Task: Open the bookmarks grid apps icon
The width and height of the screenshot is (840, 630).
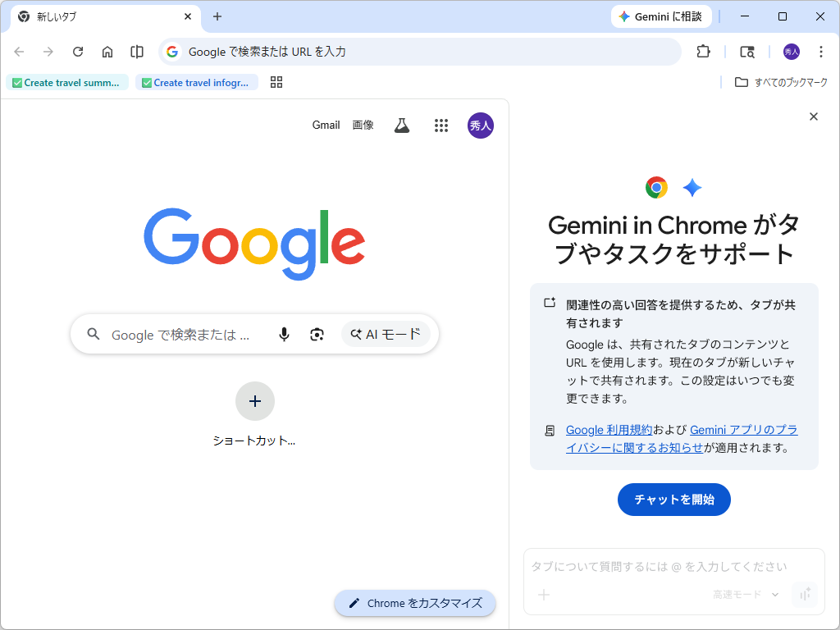Action: [x=276, y=82]
